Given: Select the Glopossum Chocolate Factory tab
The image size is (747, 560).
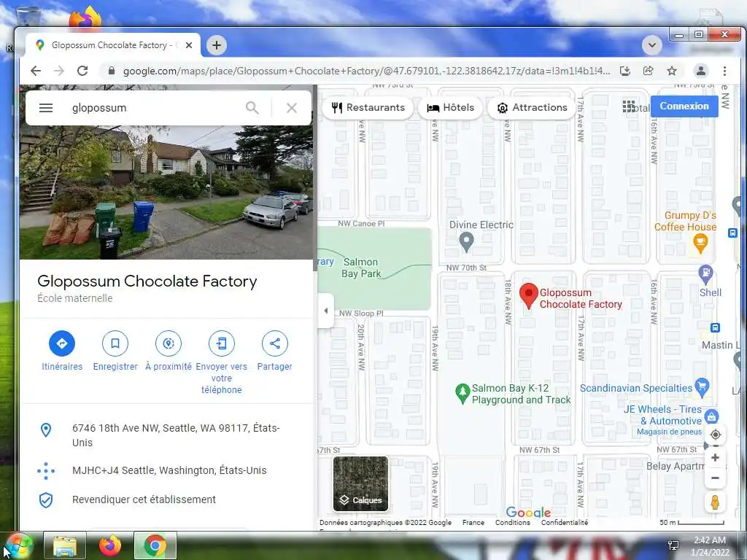Looking at the screenshot, I should tap(112, 45).
